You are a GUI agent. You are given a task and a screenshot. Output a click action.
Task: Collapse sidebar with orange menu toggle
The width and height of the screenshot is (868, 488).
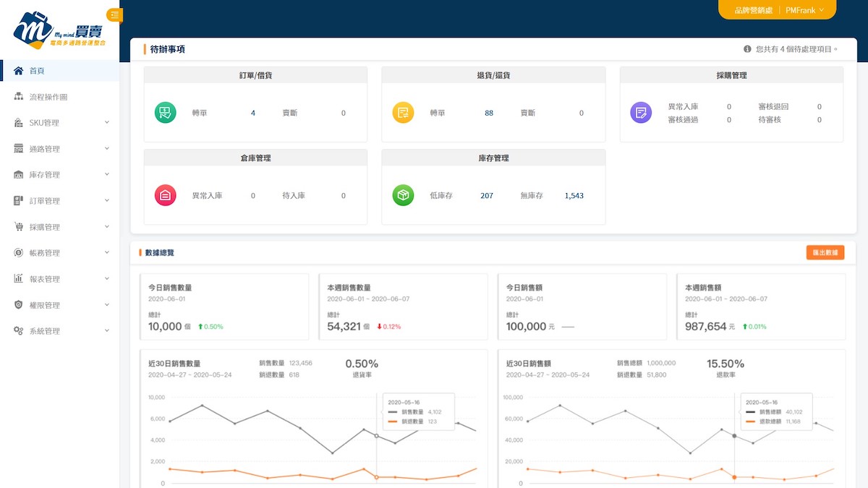(115, 14)
